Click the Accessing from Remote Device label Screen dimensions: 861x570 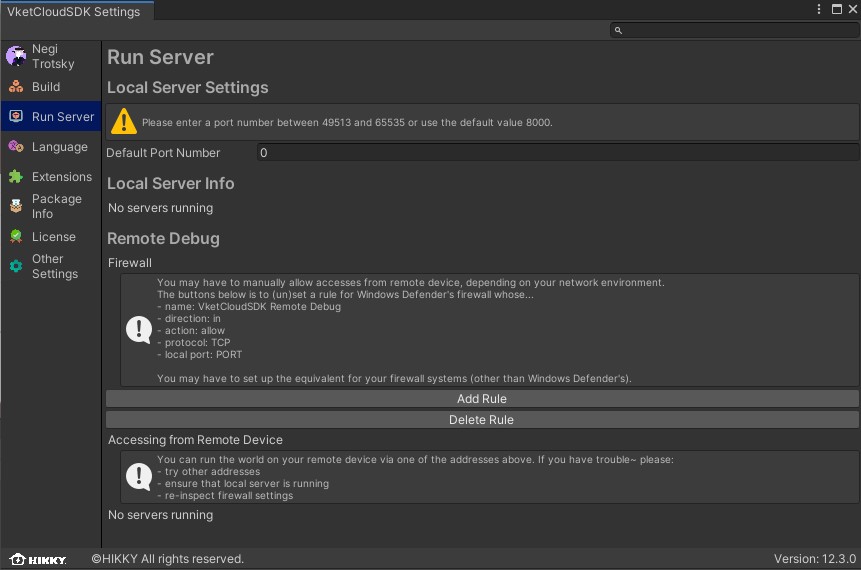point(195,439)
